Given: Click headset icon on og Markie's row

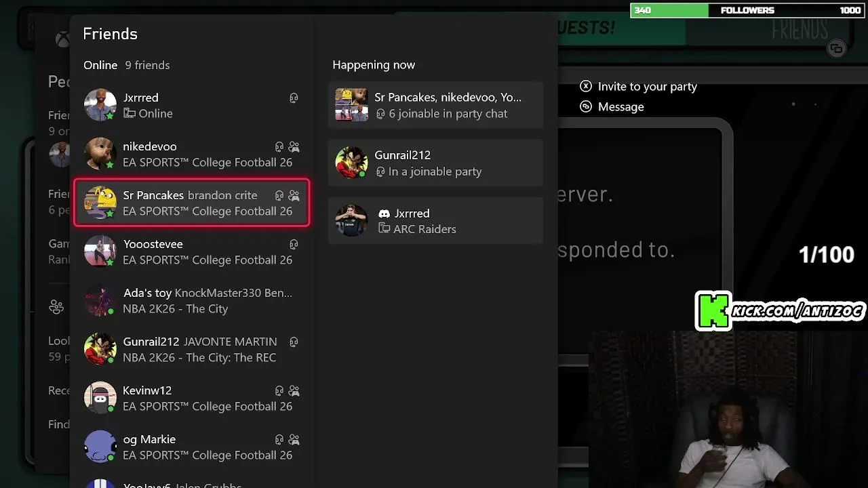Looking at the screenshot, I should pos(279,440).
